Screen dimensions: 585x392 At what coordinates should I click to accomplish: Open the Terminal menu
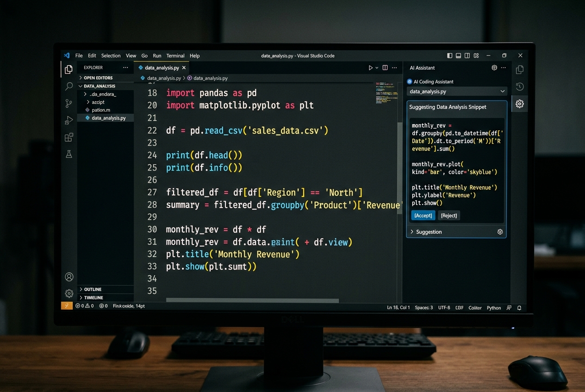175,55
